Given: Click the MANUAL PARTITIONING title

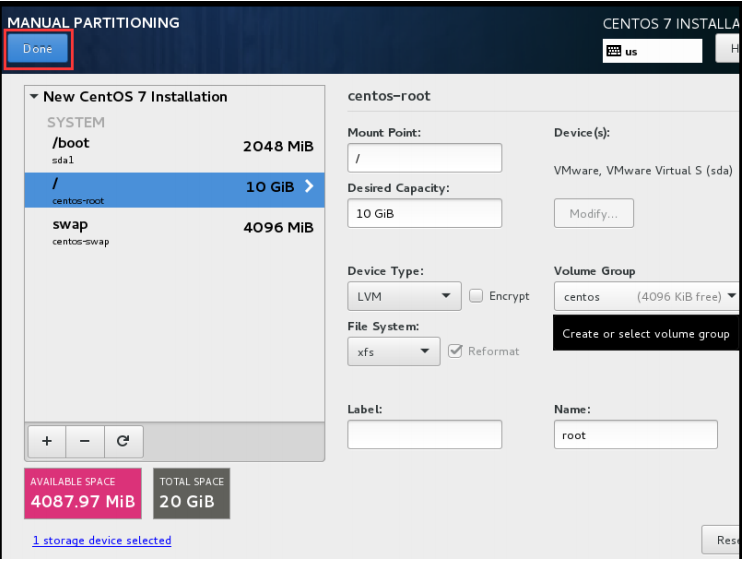Looking at the screenshot, I should click(93, 23).
